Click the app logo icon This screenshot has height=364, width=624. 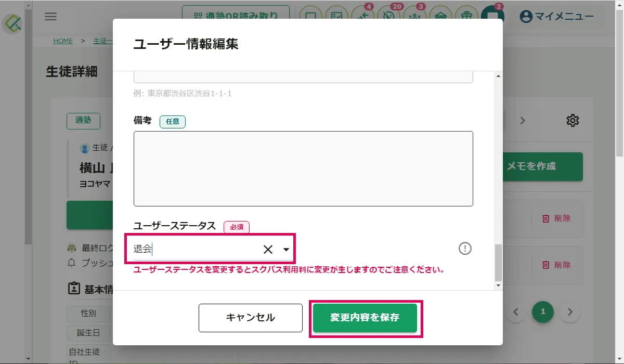pos(12,23)
